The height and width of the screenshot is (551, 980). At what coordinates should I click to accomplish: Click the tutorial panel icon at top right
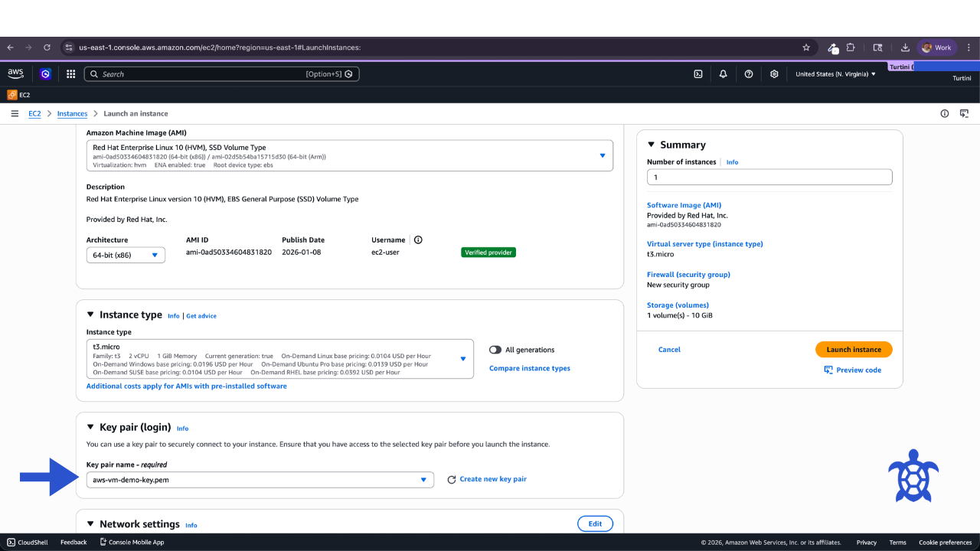pos(964,113)
